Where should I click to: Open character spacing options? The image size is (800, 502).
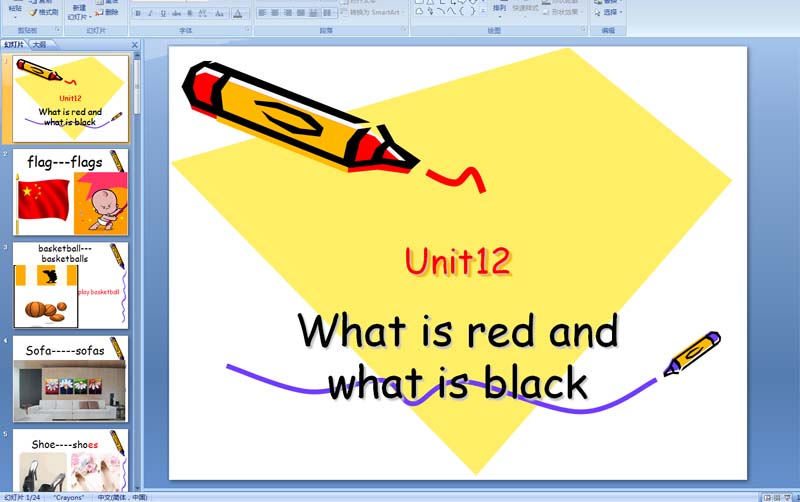click(203, 14)
